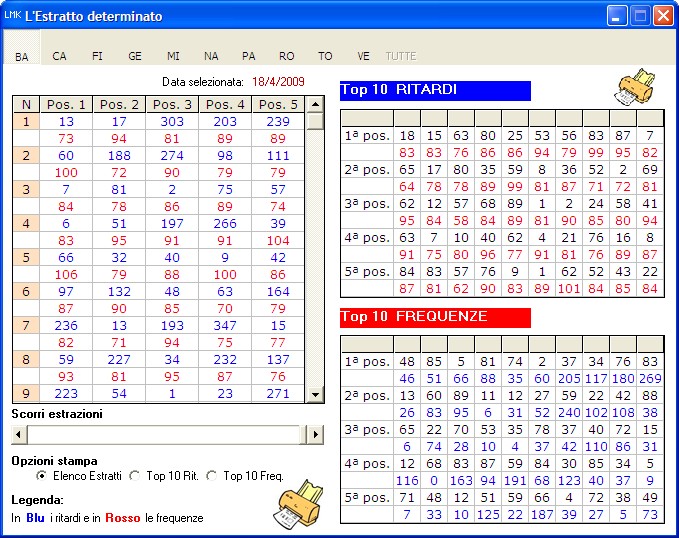Click value 347 in Pos. 4 column
Screen dimensions: 679x538
pos(225,325)
